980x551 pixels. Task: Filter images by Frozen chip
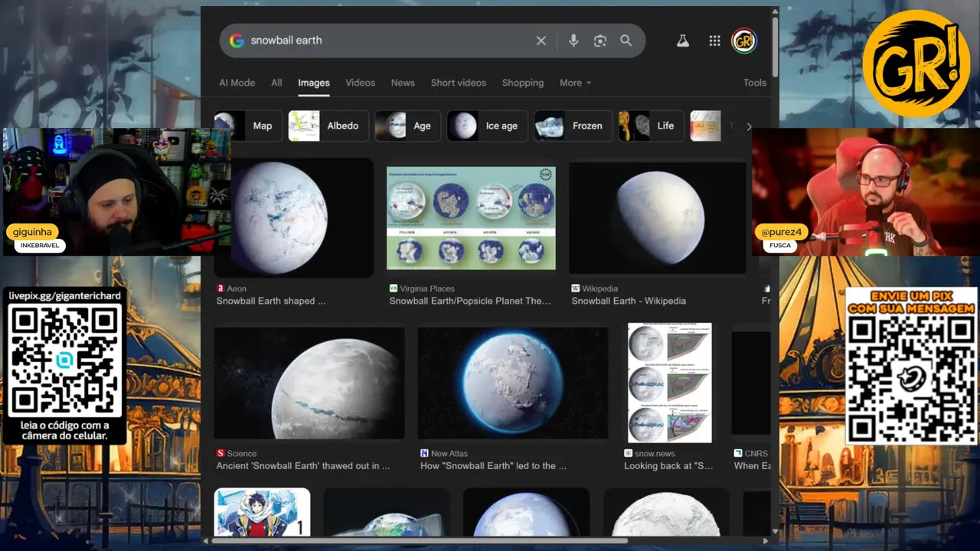[573, 126]
